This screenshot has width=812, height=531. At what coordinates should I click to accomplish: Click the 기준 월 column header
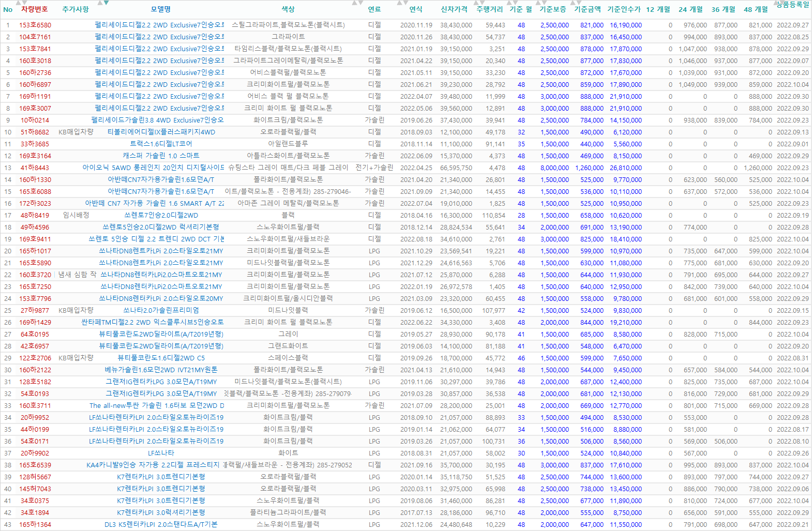click(521, 9)
